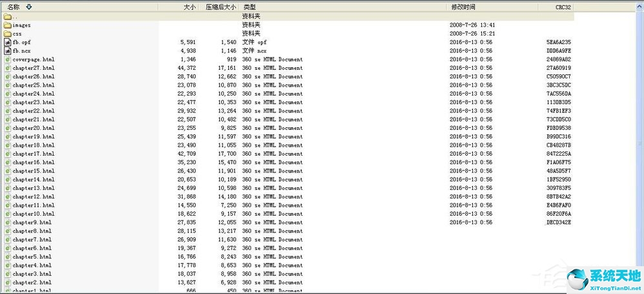The image size is (644, 294).
Task: Select the file name chapter9.html
Action: [x=32, y=222]
